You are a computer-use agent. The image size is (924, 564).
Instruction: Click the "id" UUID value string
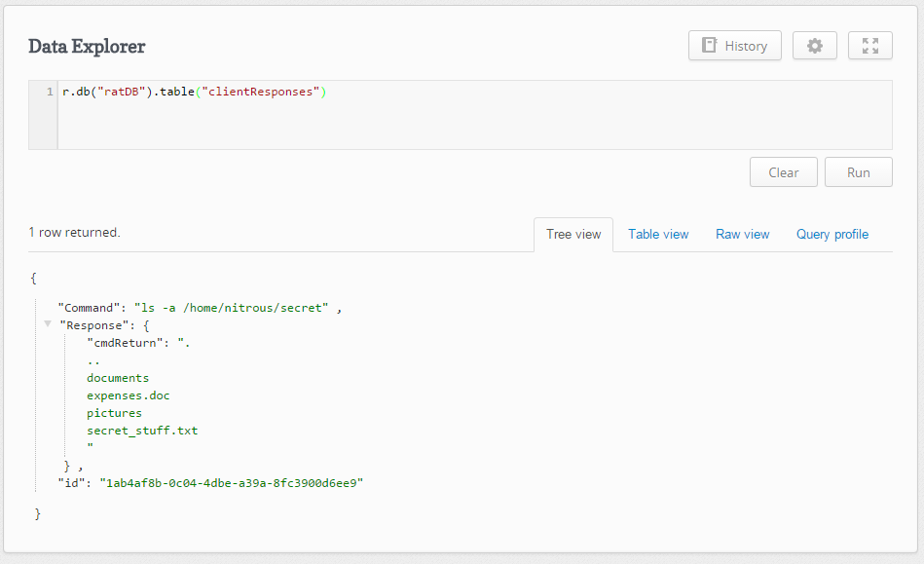coord(231,483)
